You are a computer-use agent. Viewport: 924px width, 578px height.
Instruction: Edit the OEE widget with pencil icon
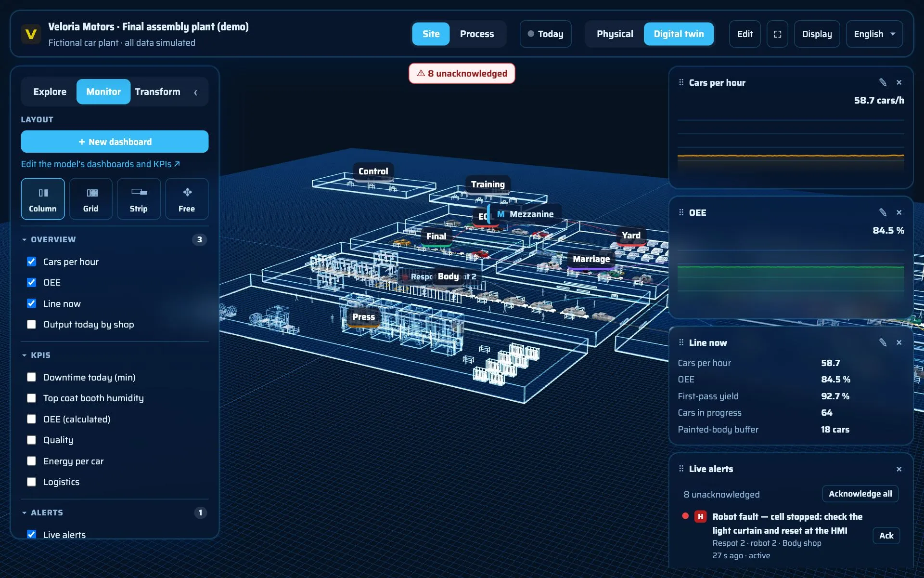coord(883,212)
